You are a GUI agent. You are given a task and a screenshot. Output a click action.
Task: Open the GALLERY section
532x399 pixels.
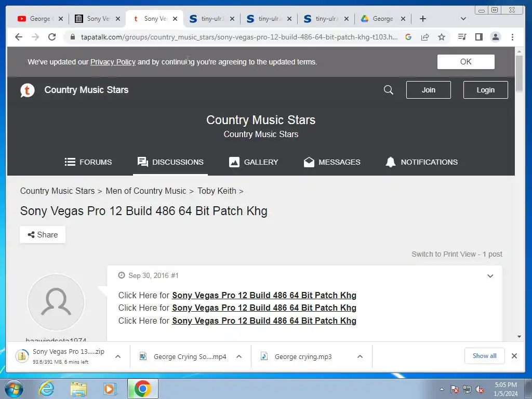coord(254,162)
